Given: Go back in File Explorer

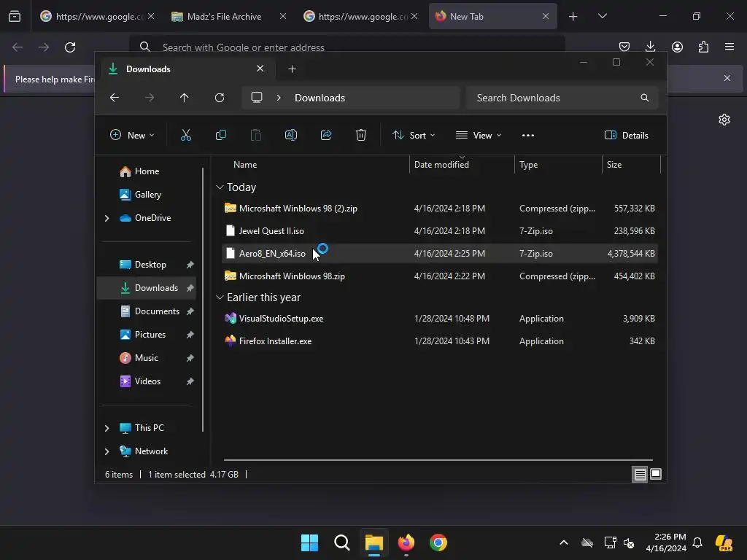Looking at the screenshot, I should 115,98.
